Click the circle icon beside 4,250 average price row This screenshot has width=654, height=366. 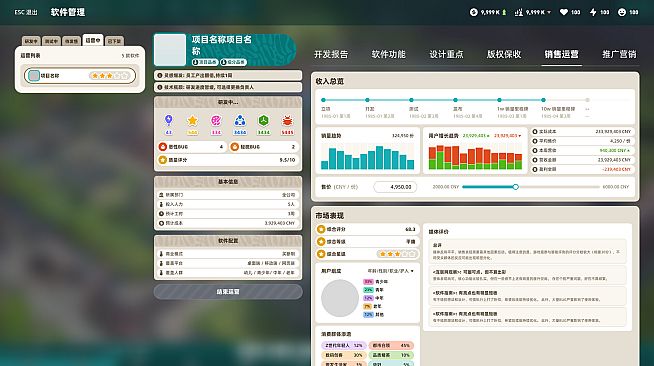(535, 141)
